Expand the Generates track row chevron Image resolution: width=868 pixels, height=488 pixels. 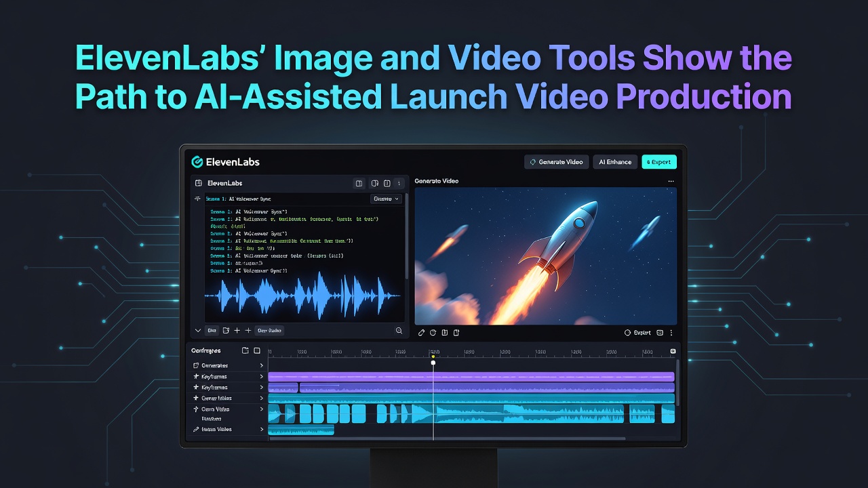(262, 365)
